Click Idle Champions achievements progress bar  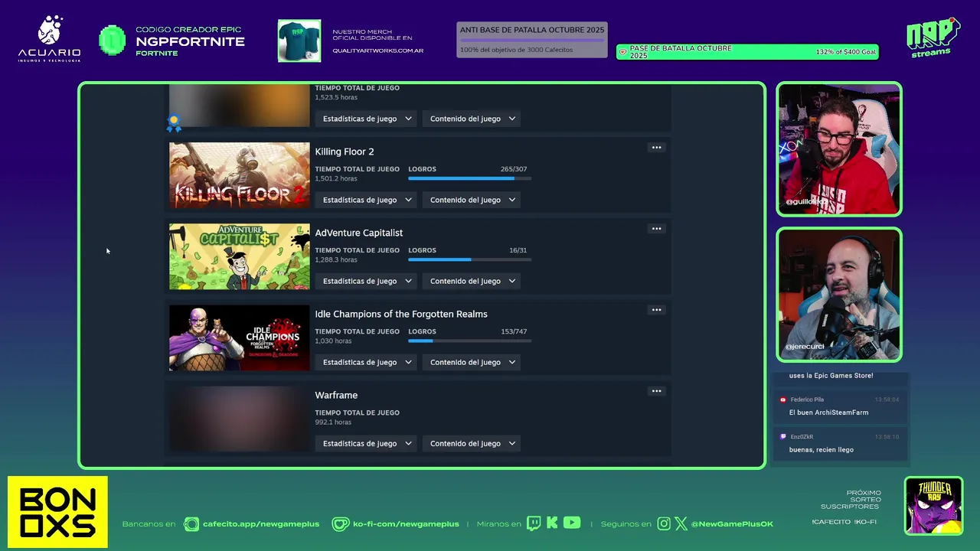coord(469,341)
